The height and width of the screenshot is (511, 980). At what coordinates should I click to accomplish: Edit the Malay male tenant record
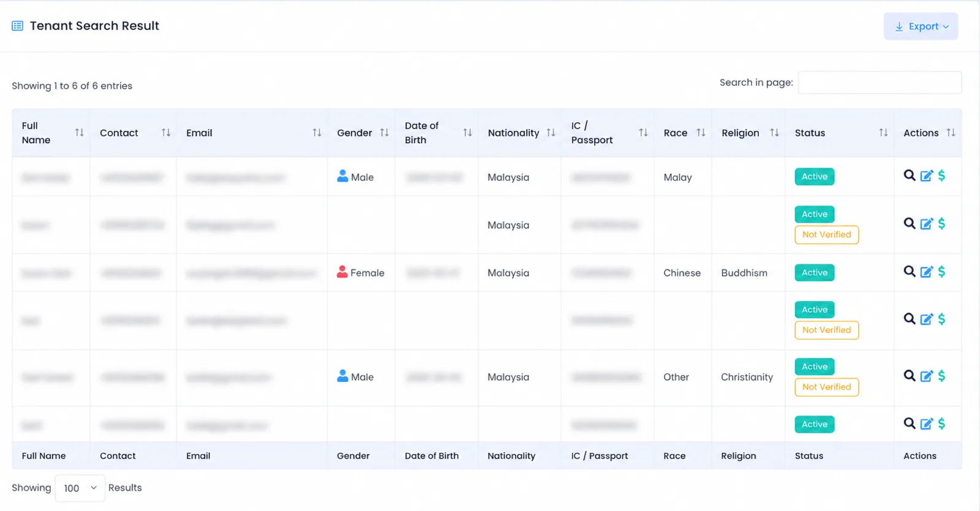coord(927,176)
